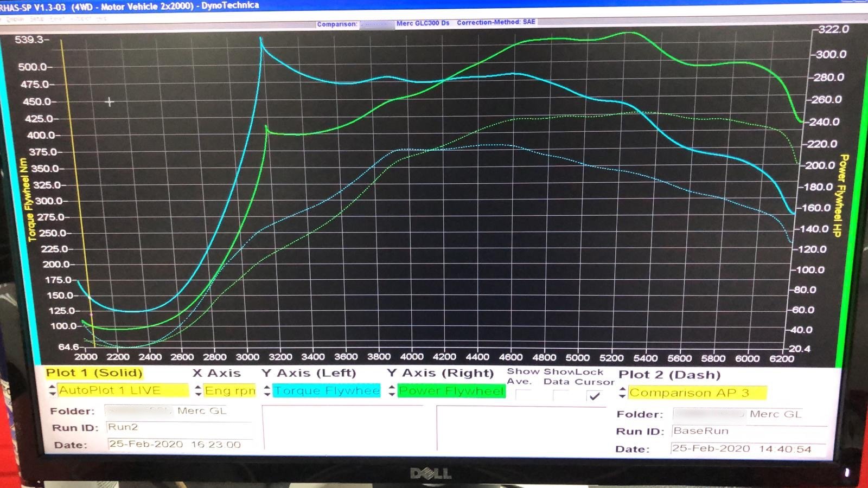Screen dimensions: 868x488
Task: Click the Plot 1 Run ID field Run2
Action: [x=180, y=427]
